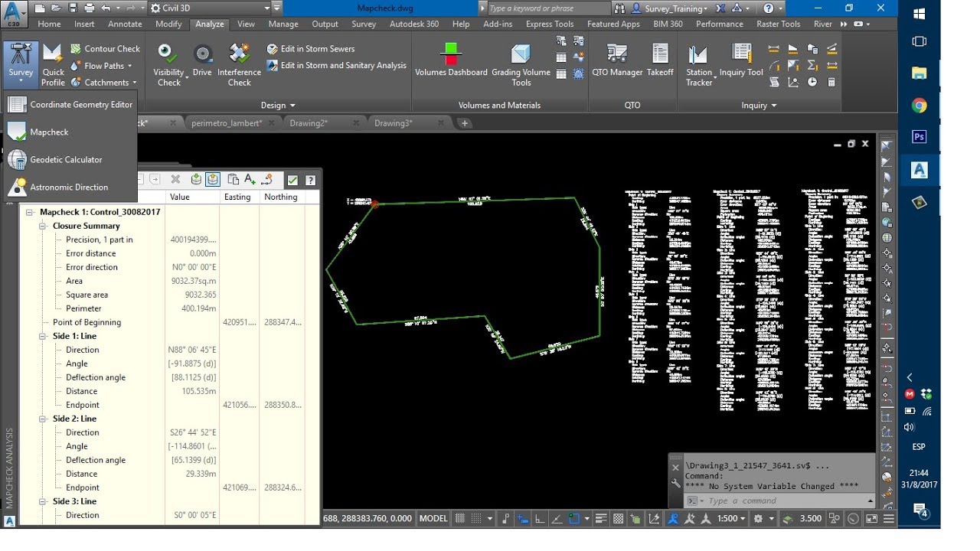This screenshot has height=551, width=980.
Task: Run the Interference Check tool
Action: point(239,65)
